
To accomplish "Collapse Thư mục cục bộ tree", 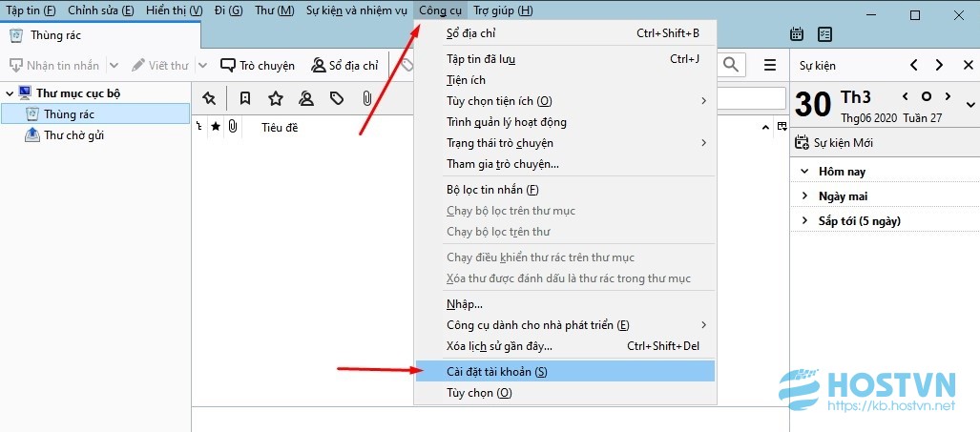I will [10, 93].
